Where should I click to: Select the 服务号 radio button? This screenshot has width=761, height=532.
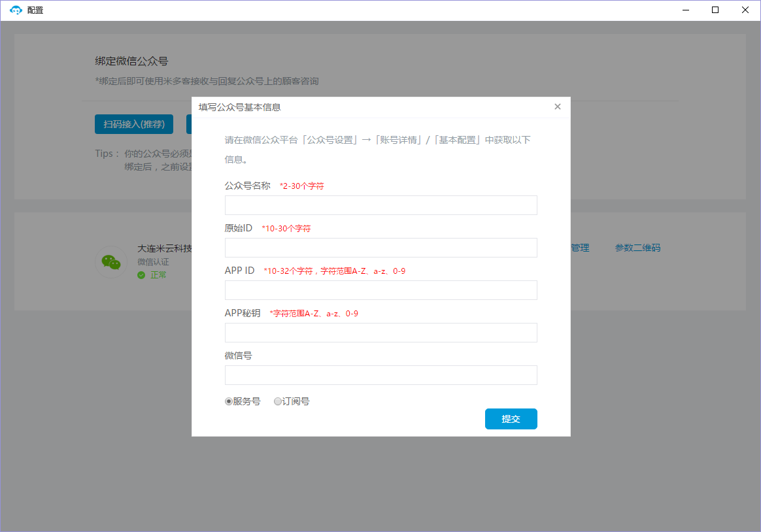tap(229, 401)
